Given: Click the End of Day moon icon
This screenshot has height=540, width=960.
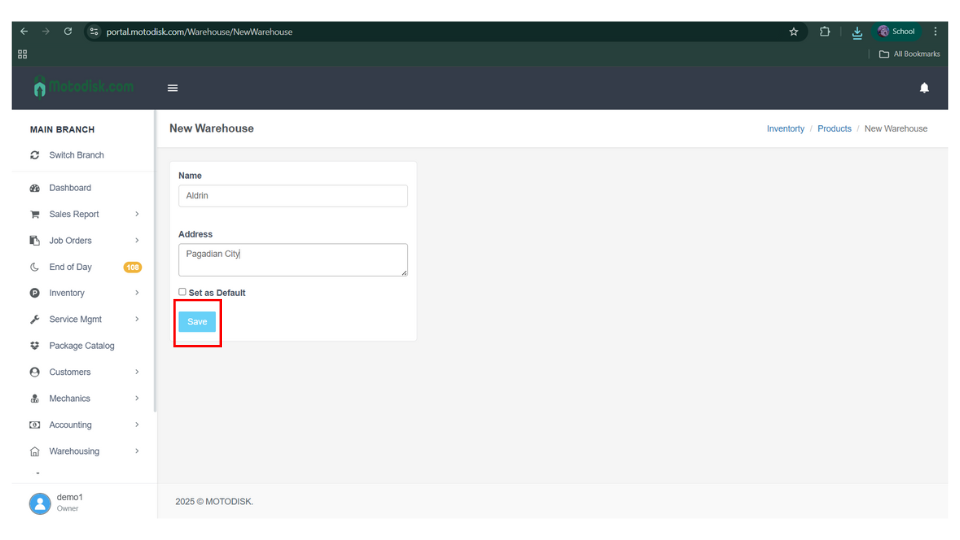Looking at the screenshot, I should click(35, 267).
